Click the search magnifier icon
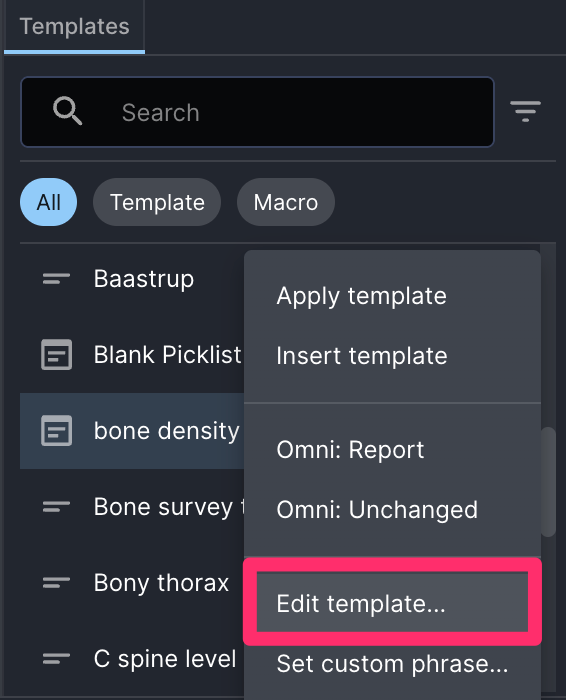The image size is (566, 700). pyautogui.click(x=67, y=111)
